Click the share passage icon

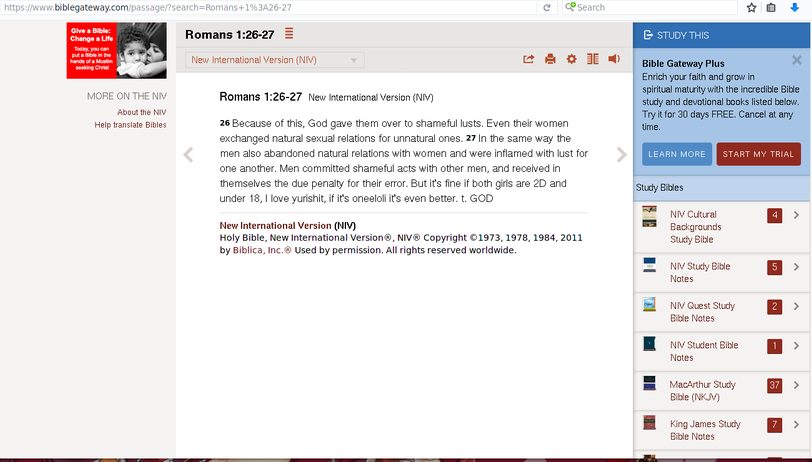(528, 59)
